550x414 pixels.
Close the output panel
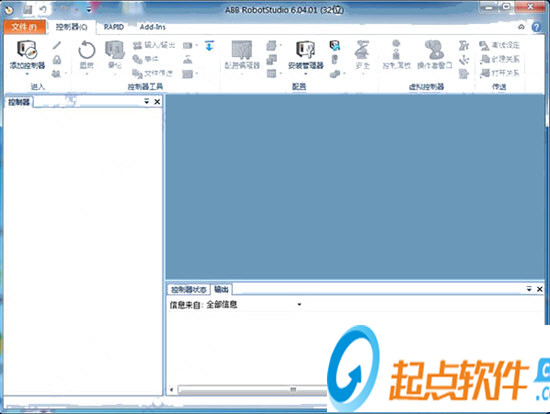(x=539, y=289)
